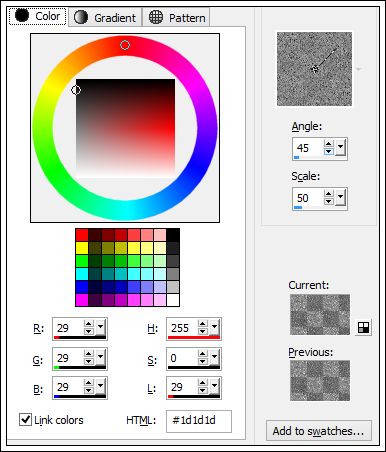The width and height of the screenshot is (386, 452).
Task: Select the hue ring marker at red
Action: [x=125, y=45]
